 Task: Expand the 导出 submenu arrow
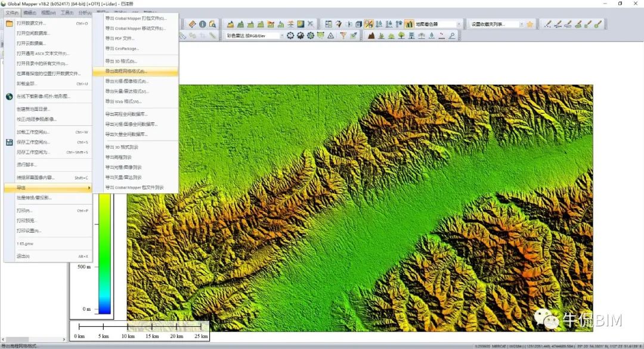(x=89, y=188)
